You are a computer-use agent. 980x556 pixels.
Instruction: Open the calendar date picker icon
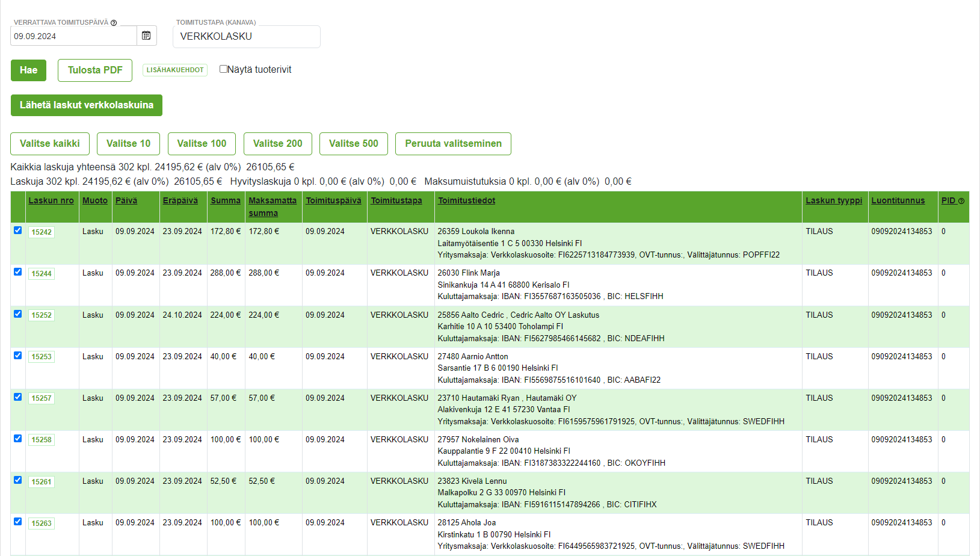point(146,36)
